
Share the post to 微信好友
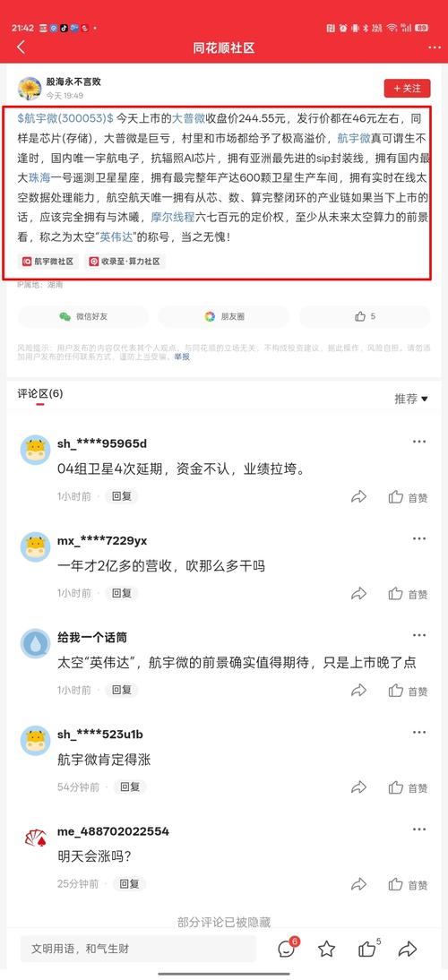click(x=83, y=316)
